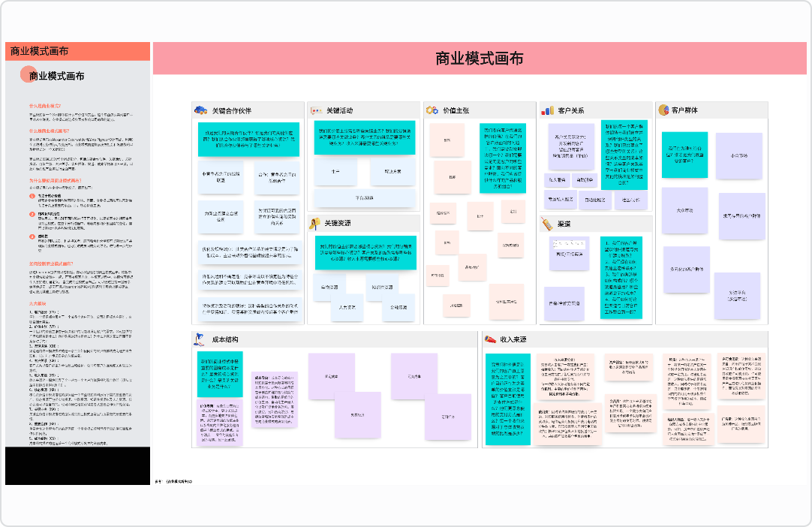Select the 多边平台 sticky note
Viewport: 812px width, 527px height.
coord(737,296)
